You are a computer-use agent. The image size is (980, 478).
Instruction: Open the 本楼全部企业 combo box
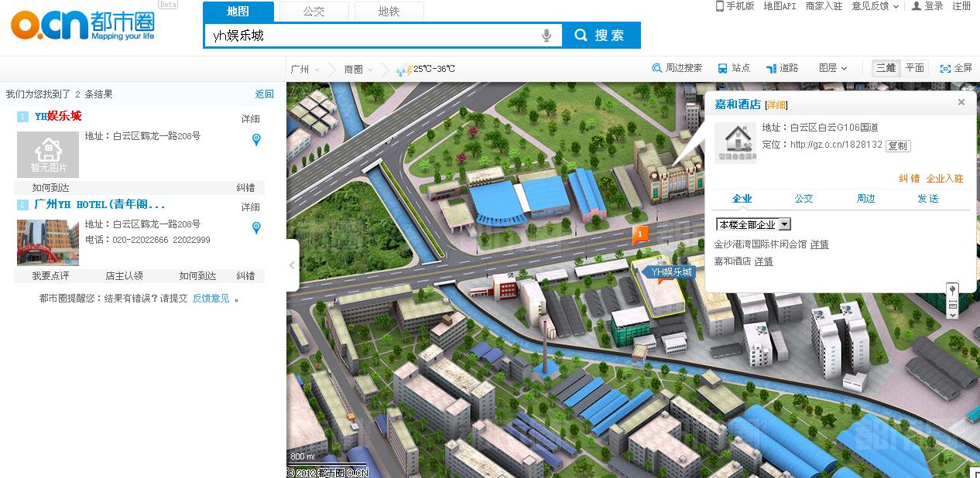[x=754, y=224]
